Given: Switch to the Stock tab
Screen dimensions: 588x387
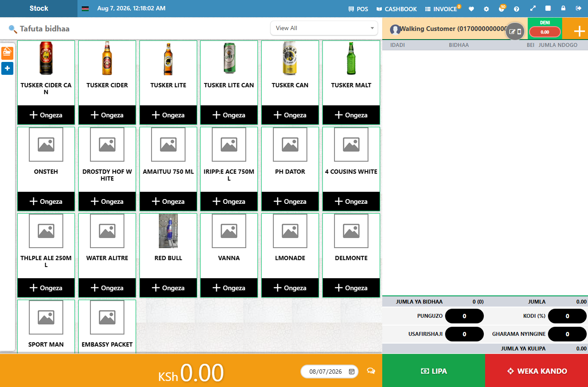Looking at the screenshot, I should (x=39, y=8).
